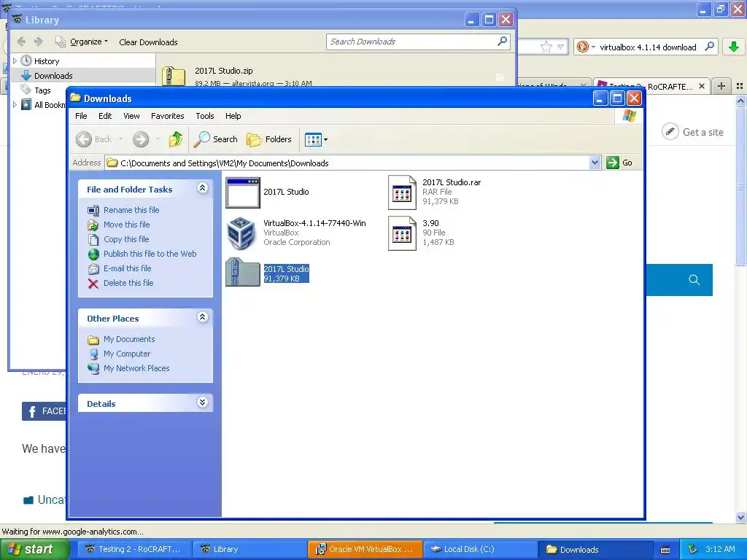
Task: Click Rename this file
Action: click(131, 210)
